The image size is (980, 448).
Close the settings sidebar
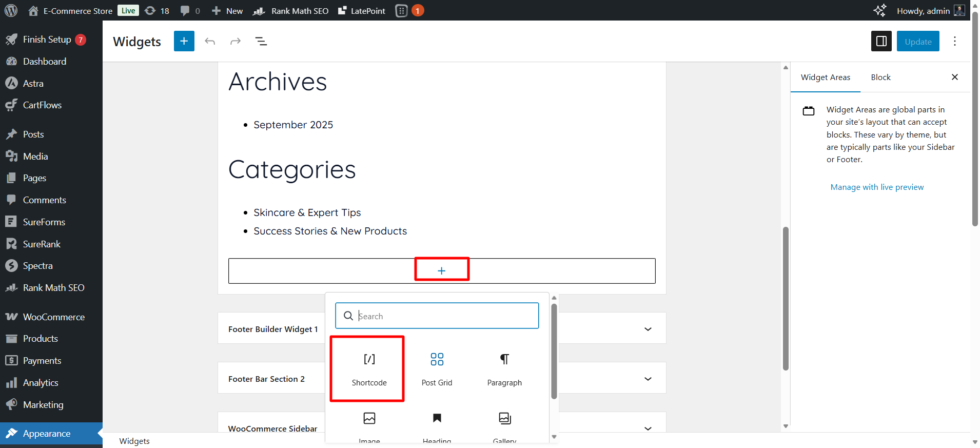click(x=955, y=77)
